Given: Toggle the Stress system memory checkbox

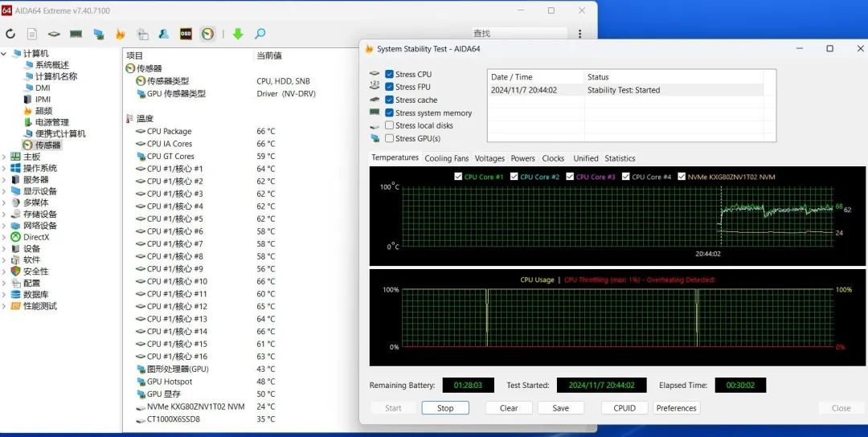Looking at the screenshot, I should tap(390, 112).
